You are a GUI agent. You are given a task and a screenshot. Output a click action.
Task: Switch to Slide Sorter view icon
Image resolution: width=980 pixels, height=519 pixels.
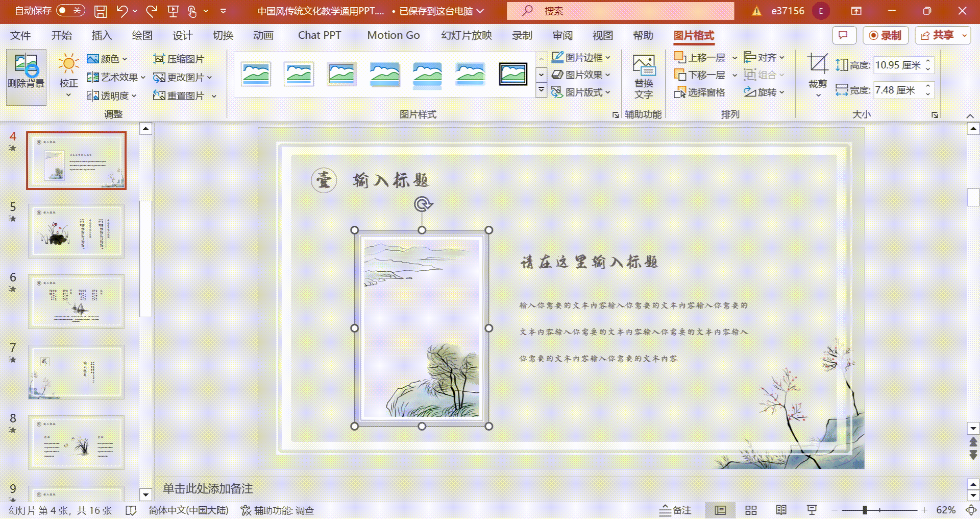(x=751, y=510)
